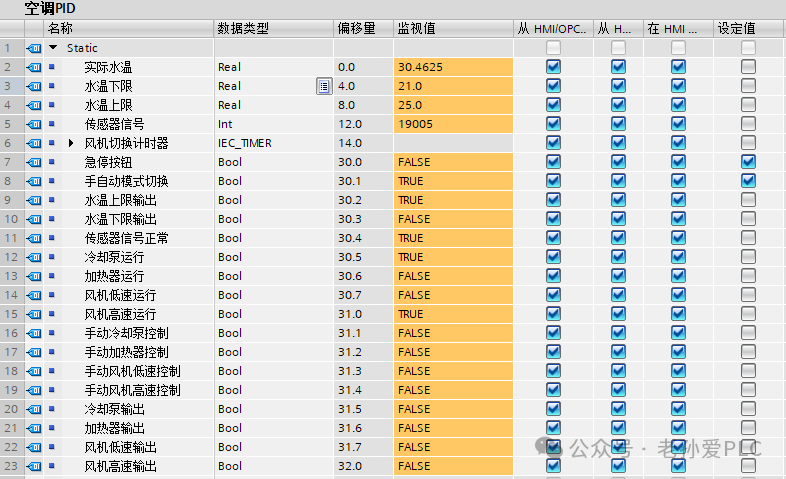Click the tag icon in row 风机高速输出
The height and width of the screenshot is (479, 786).
pyautogui.click(x=34, y=466)
